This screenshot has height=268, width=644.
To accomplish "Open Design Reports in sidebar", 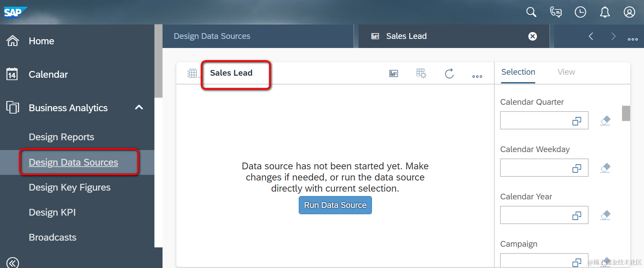I will pyautogui.click(x=61, y=137).
